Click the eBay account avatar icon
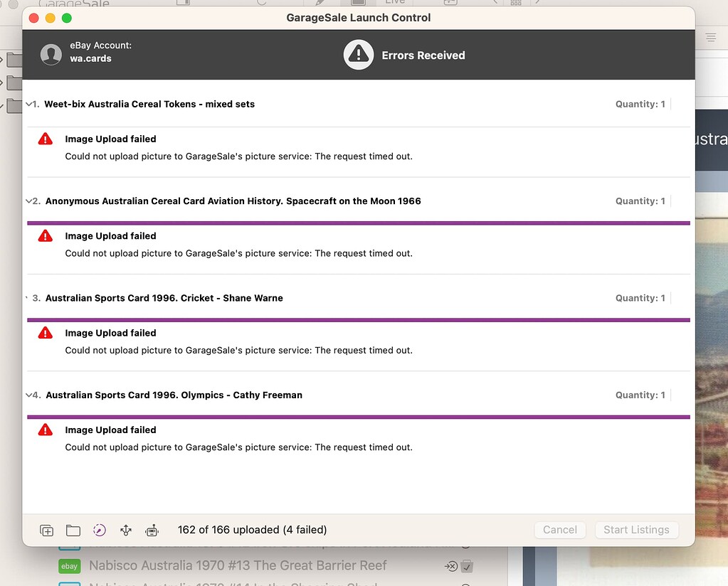This screenshot has width=728, height=586. pyautogui.click(x=51, y=55)
